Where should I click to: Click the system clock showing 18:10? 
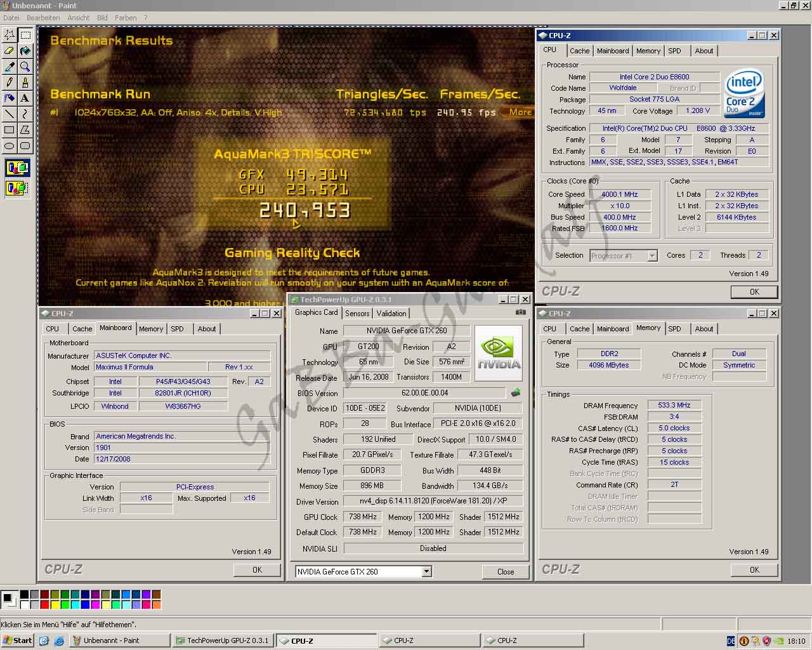pyautogui.click(x=796, y=641)
